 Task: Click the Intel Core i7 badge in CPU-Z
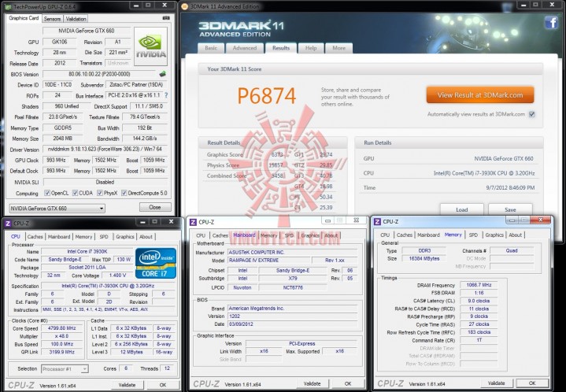click(156, 263)
